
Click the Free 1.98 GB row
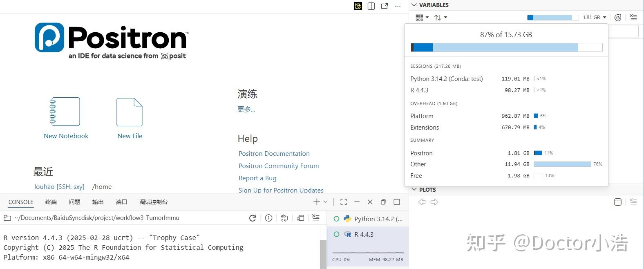pyautogui.click(x=506, y=175)
